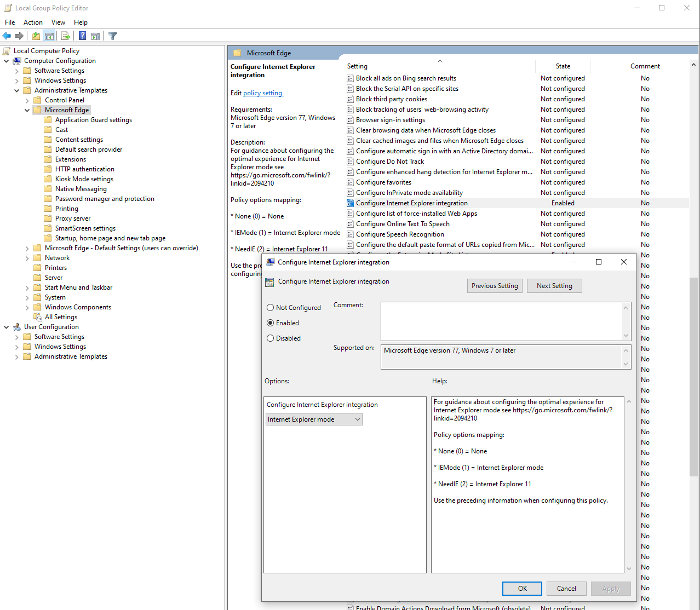Screen dimensions: 700x610
Task: Open the View menu
Action: pyautogui.click(x=58, y=22)
